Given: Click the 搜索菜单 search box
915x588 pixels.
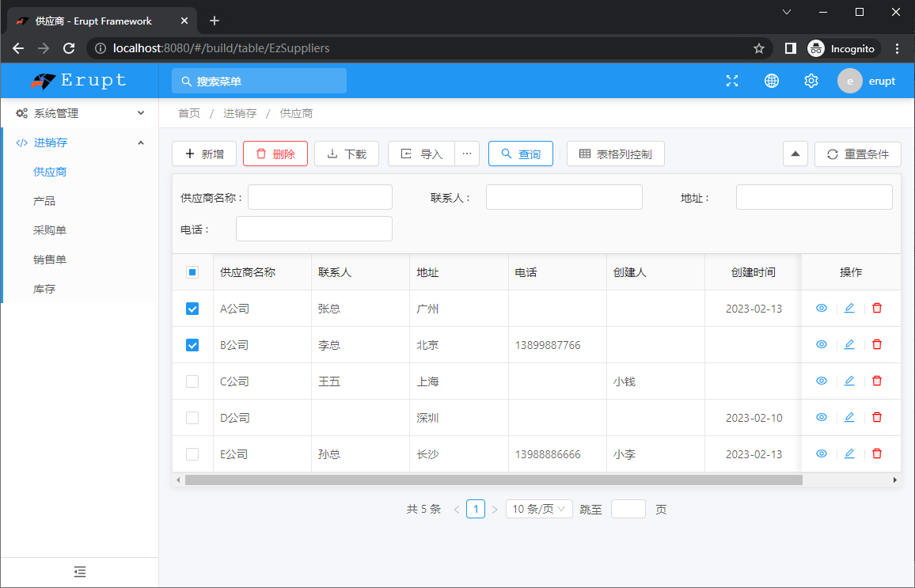Looking at the screenshot, I should [x=259, y=81].
